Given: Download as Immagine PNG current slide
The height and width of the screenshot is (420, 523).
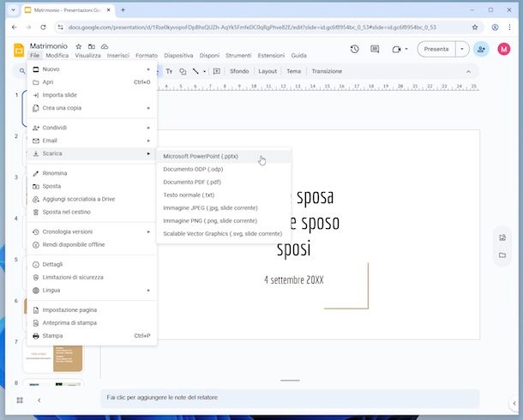Looking at the screenshot, I should pos(224,221).
